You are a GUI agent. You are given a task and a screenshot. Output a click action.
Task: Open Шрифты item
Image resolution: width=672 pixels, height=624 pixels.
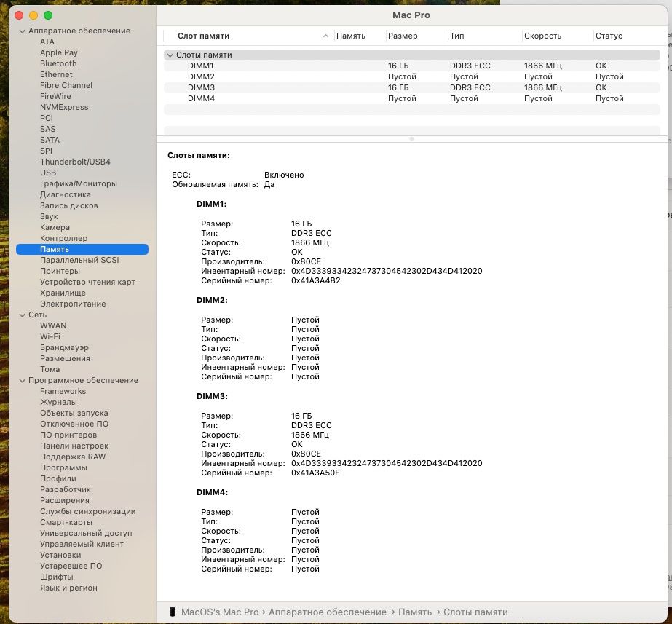(x=57, y=577)
